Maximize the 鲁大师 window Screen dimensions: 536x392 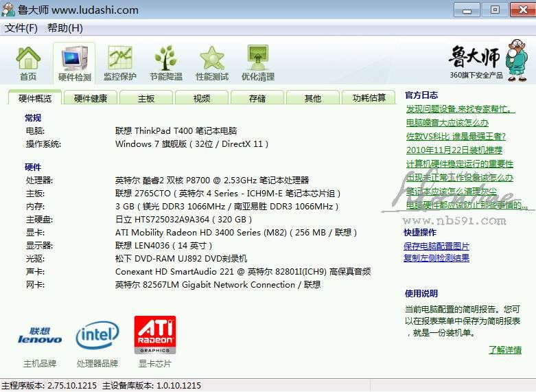[495, 10]
